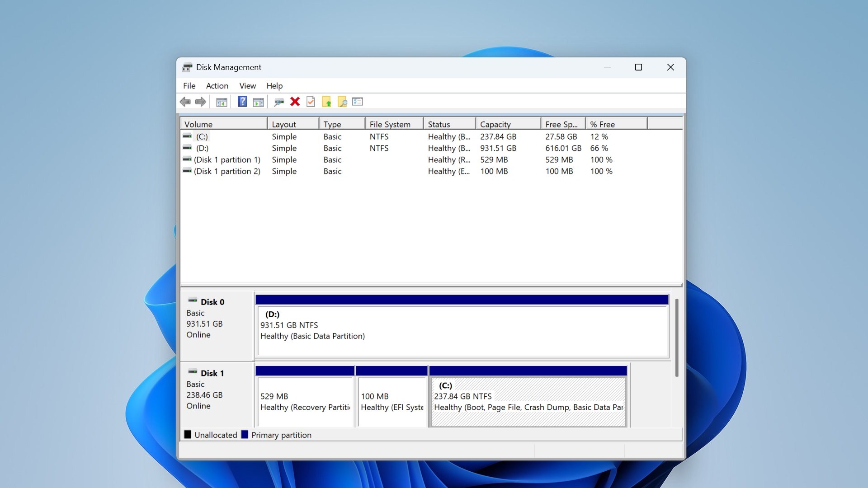This screenshot has height=488, width=868.
Task: Toggle the Show/Hide Action Pane icon
Action: (x=258, y=102)
